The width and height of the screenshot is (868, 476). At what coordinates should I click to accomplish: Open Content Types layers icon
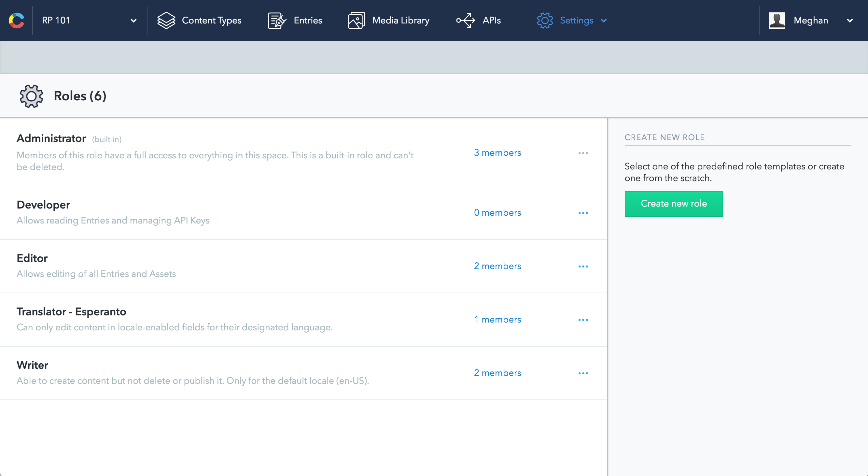(166, 21)
